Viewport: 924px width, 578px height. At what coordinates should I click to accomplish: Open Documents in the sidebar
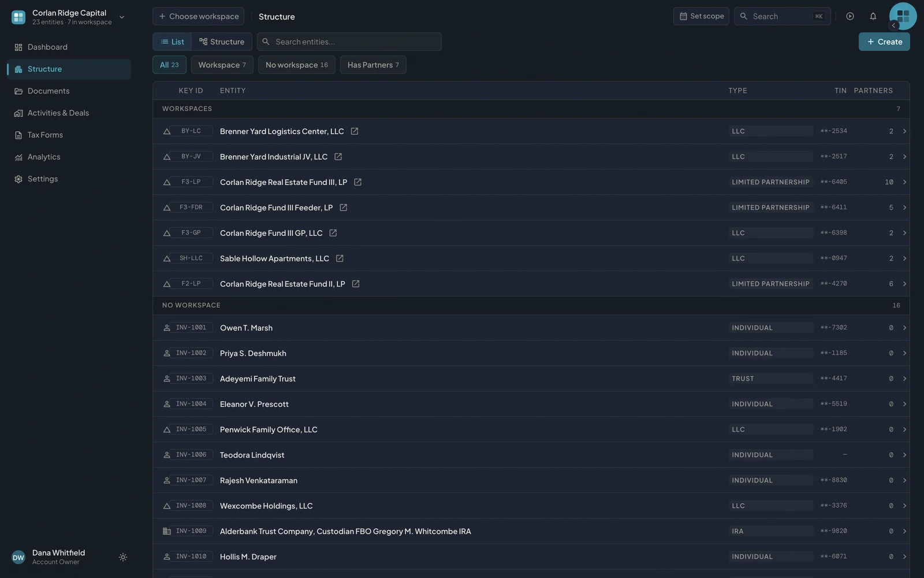(x=69, y=91)
